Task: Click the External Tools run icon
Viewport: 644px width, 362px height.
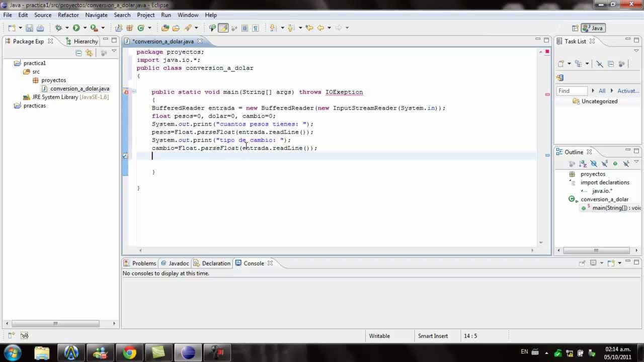Action: point(94,28)
